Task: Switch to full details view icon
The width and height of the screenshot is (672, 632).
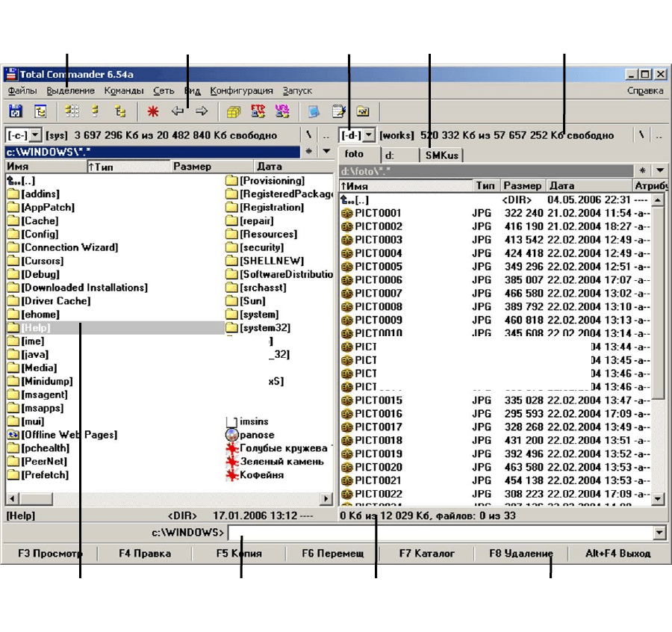Action: tap(96, 111)
